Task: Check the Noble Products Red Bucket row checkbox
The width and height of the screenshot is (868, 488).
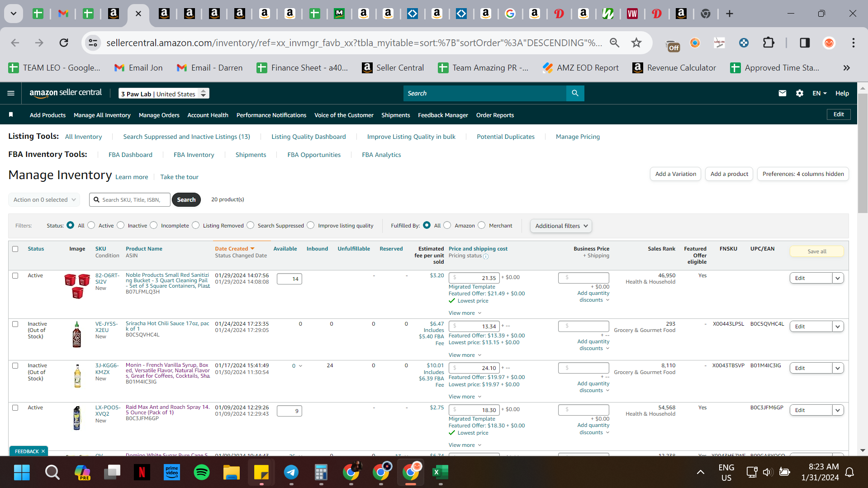Action: (15, 275)
